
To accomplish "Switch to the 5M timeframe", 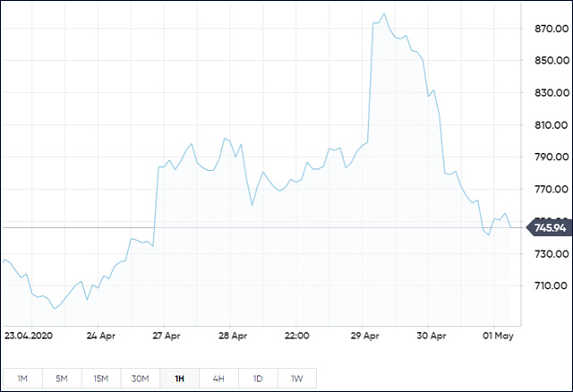I will pos(62,379).
